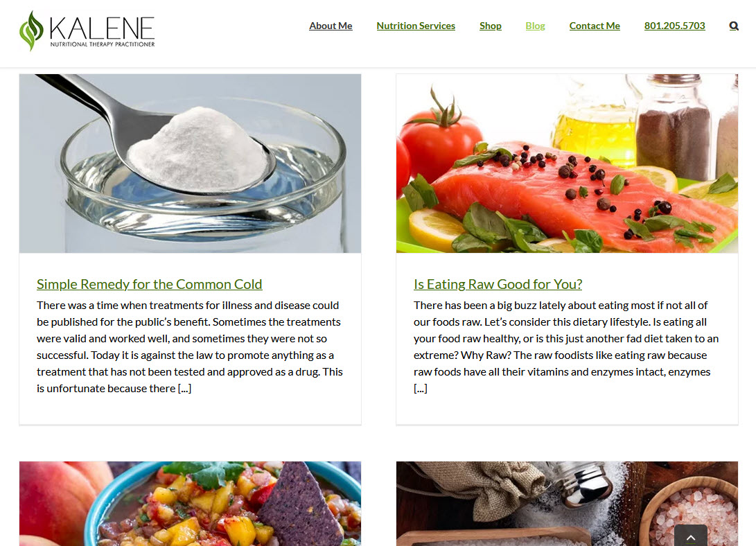Click the eating raw article excerpt text
Image resolution: width=756 pixels, height=546 pixels.
(567, 347)
